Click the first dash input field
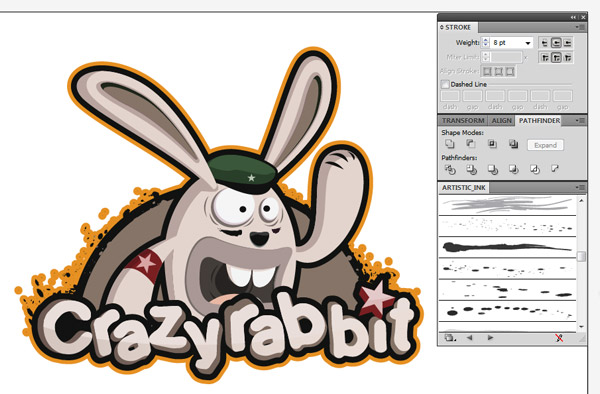 [450, 96]
